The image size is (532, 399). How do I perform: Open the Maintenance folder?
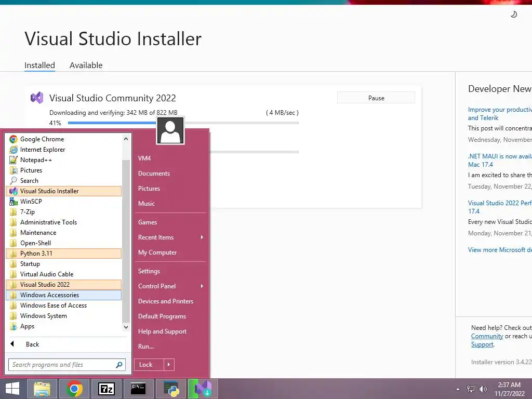[63, 233]
